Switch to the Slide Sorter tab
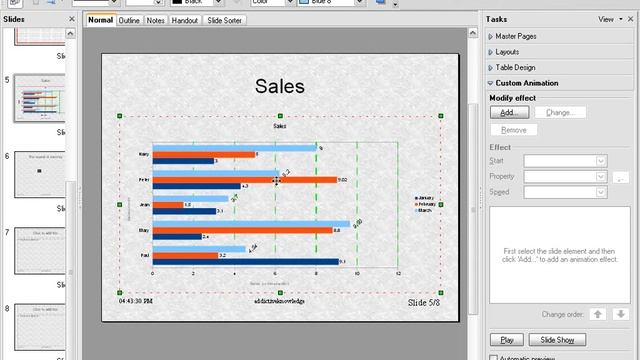Image resolution: width=640 pixels, height=360 pixels. (224, 20)
